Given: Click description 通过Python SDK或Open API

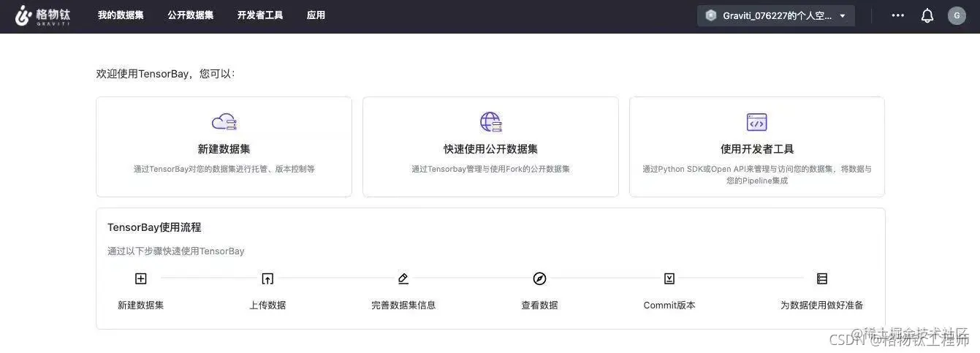Looking at the screenshot, I should 757,175.
